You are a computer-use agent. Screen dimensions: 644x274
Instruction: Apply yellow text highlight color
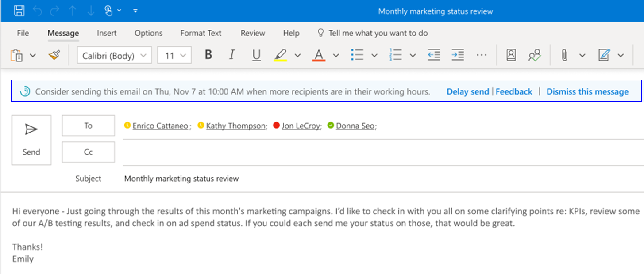[280, 55]
